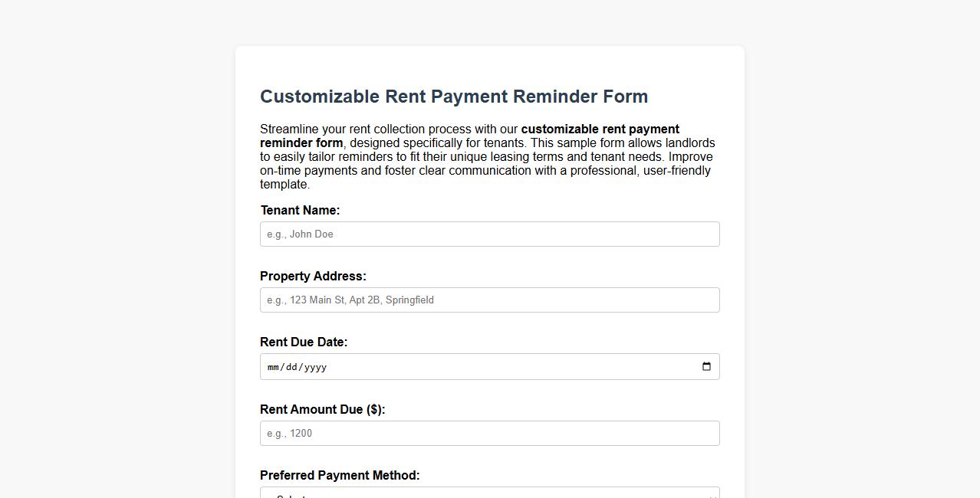
Task: Click the Preferred Payment Method label
Action: click(x=340, y=475)
